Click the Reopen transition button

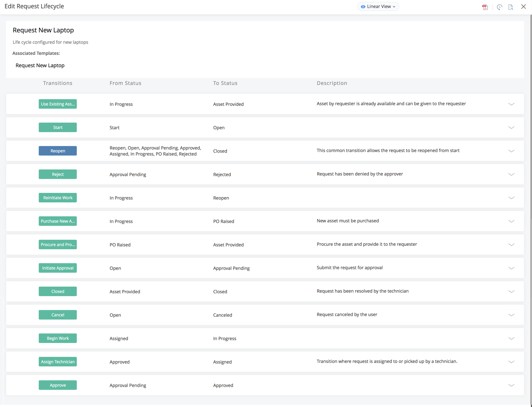pyautogui.click(x=58, y=151)
